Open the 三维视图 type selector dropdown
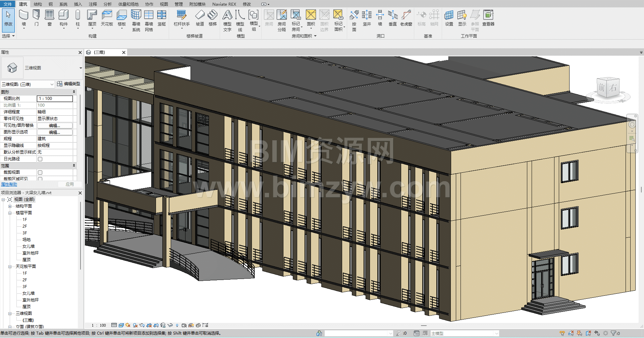This screenshot has width=644, height=338. (80, 68)
